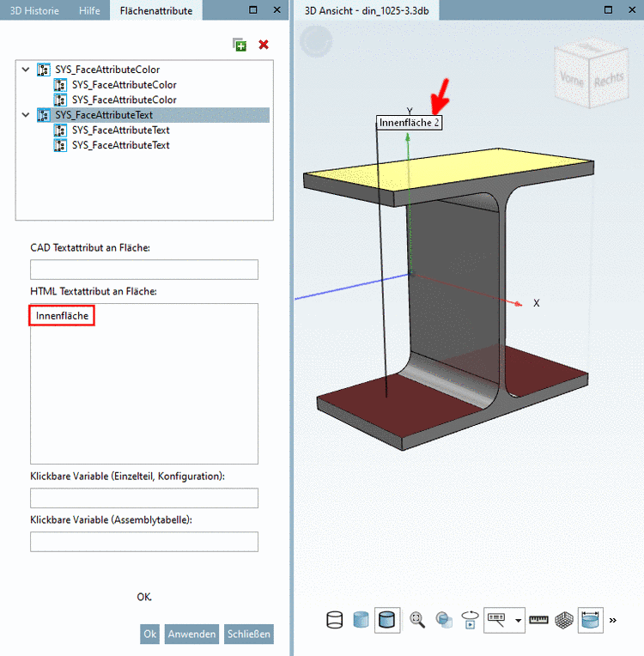Maximize the Flächenattribute panel
The height and width of the screenshot is (656, 644).
(x=253, y=9)
